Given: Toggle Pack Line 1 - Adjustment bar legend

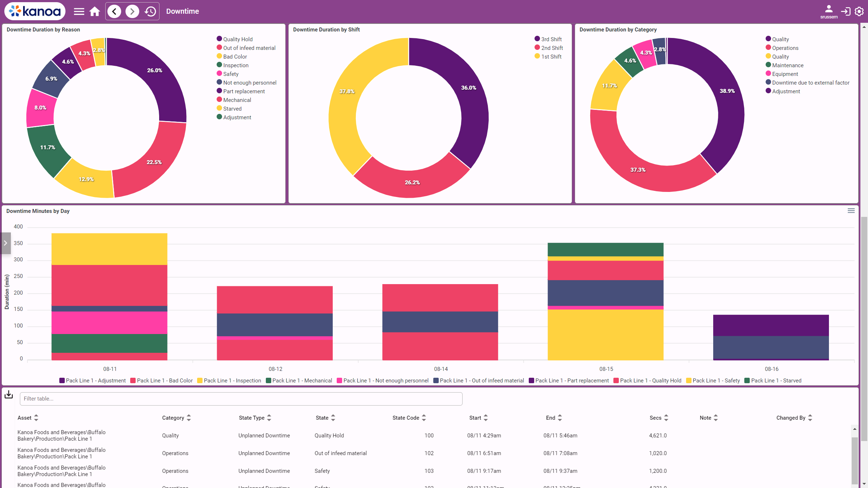Looking at the screenshot, I should coord(93,380).
